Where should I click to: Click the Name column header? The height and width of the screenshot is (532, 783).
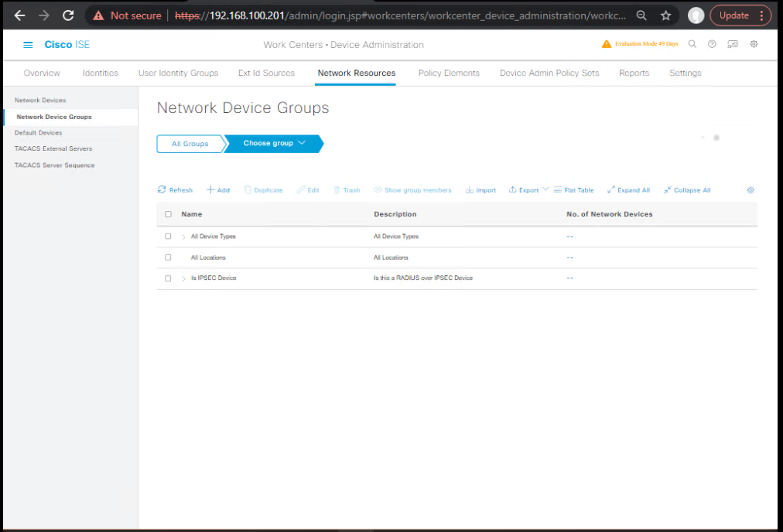pyautogui.click(x=192, y=214)
